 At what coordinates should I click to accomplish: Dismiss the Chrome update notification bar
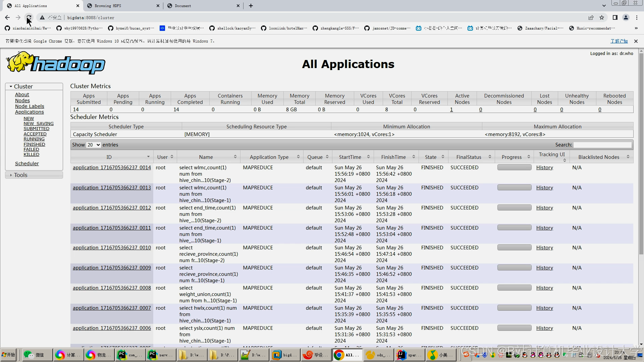tap(636, 41)
